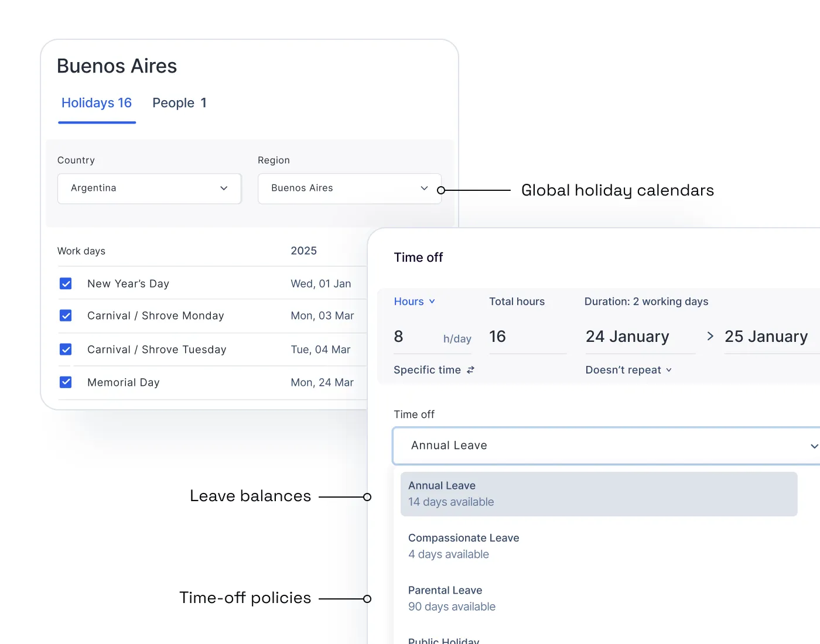Select the 24 January start date
This screenshot has height=644, width=820.
pos(640,337)
